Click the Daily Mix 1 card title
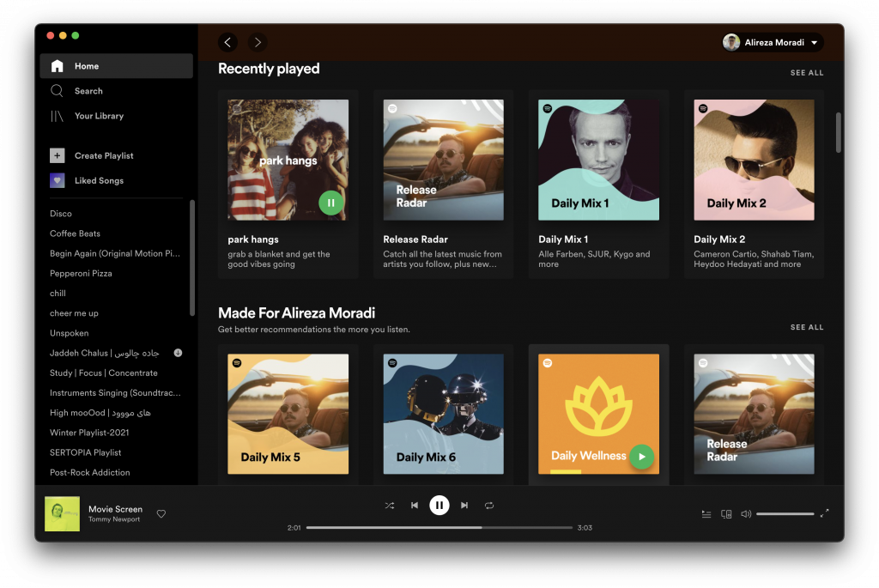 pos(563,239)
